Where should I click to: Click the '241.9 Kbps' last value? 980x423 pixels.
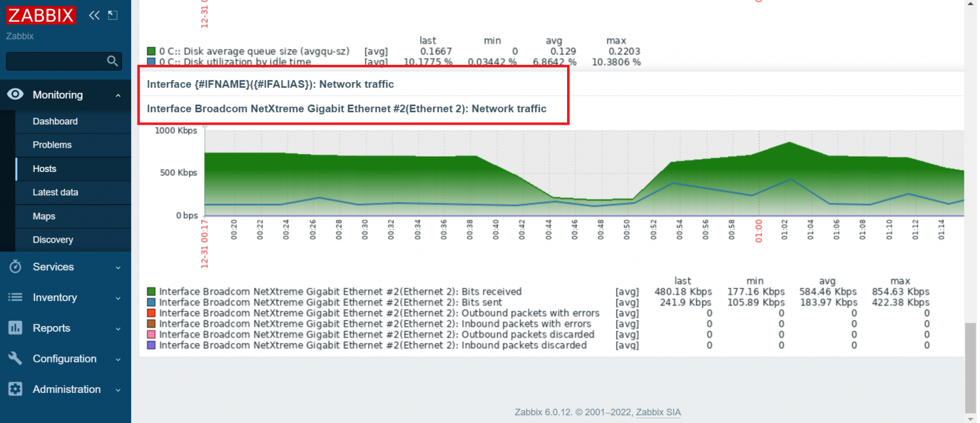click(x=685, y=302)
